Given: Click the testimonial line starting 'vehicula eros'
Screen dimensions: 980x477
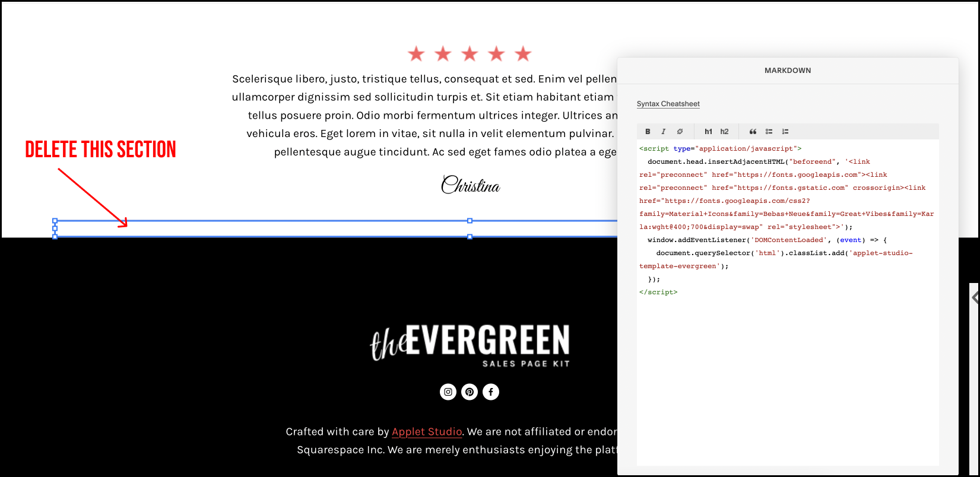Looking at the screenshot, I should click(430, 133).
